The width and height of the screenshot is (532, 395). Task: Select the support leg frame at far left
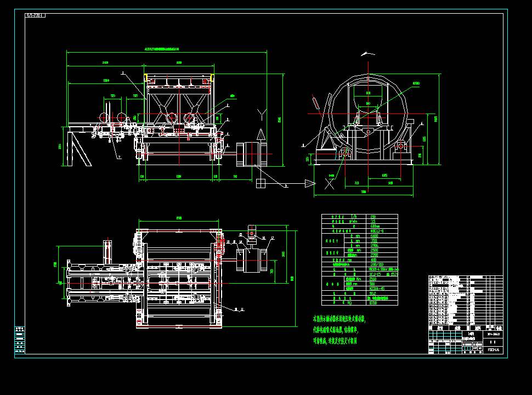pyautogui.click(x=79, y=149)
